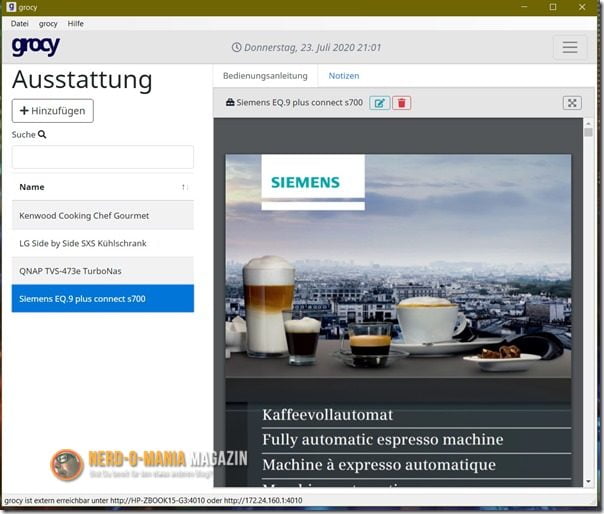This screenshot has width=604, height=514.
Task: Switch to the Bedienungsanleitung tab
Action: [265, 76]
